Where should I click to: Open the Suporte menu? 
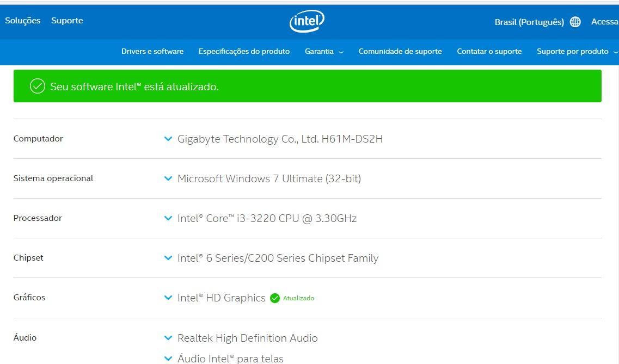[x=67, y=21]
